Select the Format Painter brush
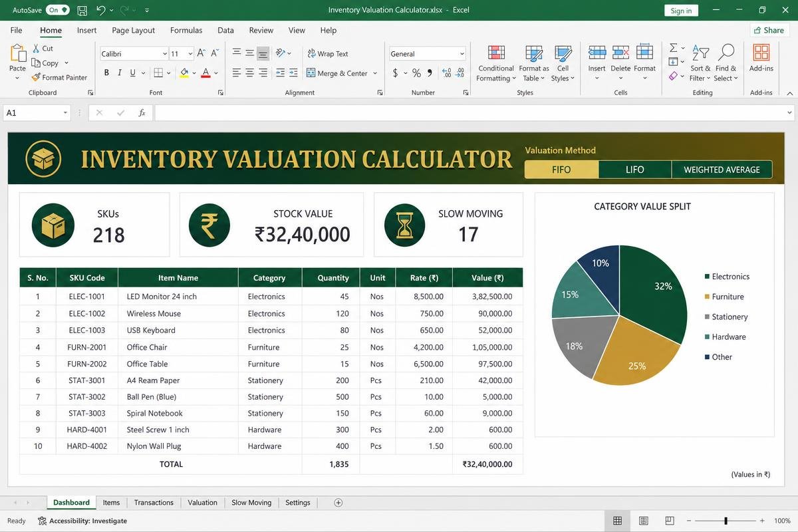This screenshot has height=532, width=798. coord(36,77)
